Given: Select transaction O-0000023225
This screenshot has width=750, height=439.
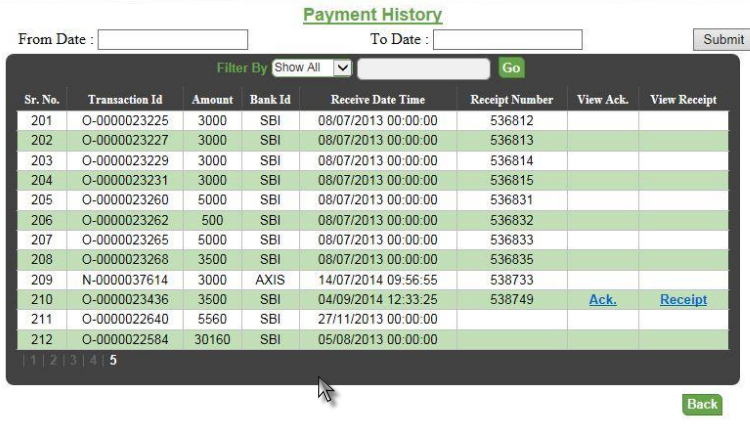Looking at the screenshot, I should pos(125,121).
